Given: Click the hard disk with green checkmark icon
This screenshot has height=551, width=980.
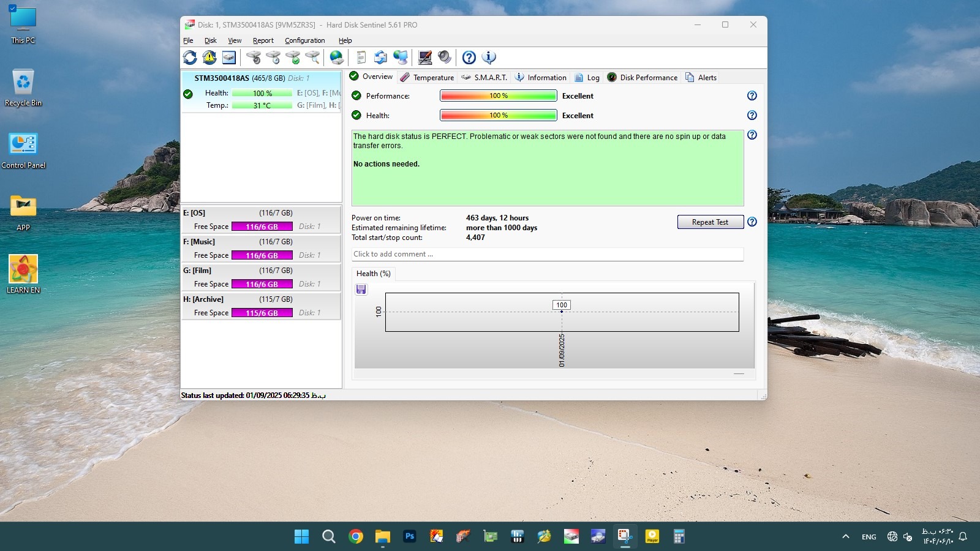Looking at the screenshot, I should 293,58.
